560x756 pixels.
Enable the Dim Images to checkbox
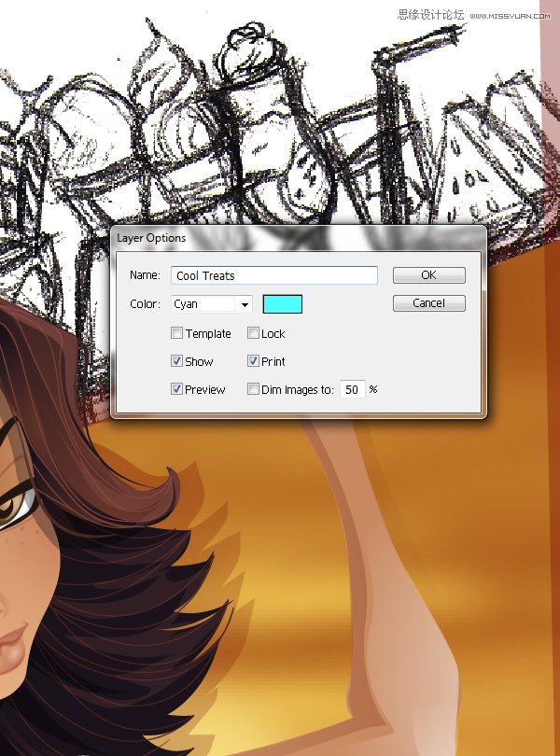(x=253, y=389)
